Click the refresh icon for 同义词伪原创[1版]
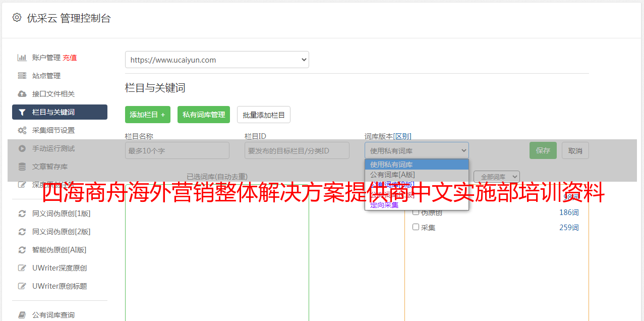 (22, 213)
